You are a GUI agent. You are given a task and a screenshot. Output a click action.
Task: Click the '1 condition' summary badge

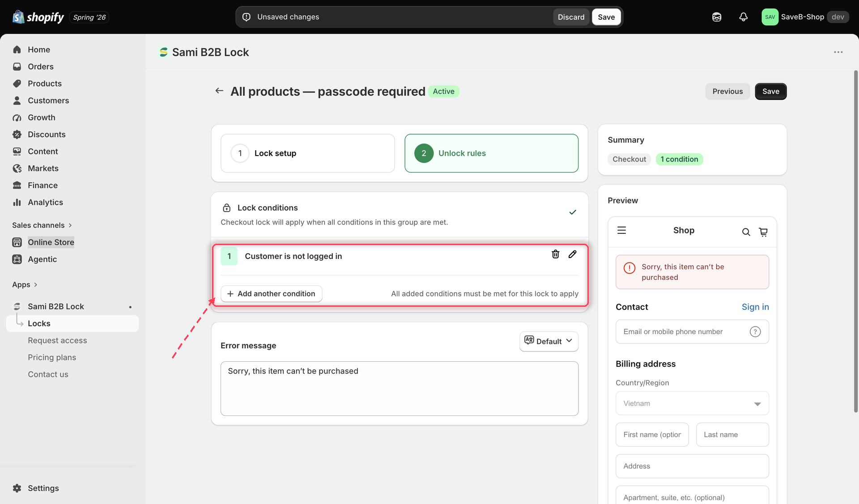679,159
